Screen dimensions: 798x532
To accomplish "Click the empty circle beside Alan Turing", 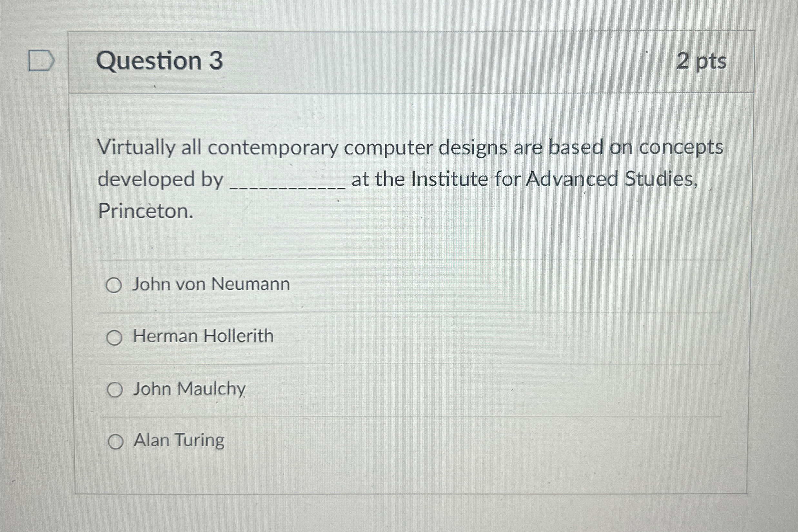I will [x=115, y=441].
